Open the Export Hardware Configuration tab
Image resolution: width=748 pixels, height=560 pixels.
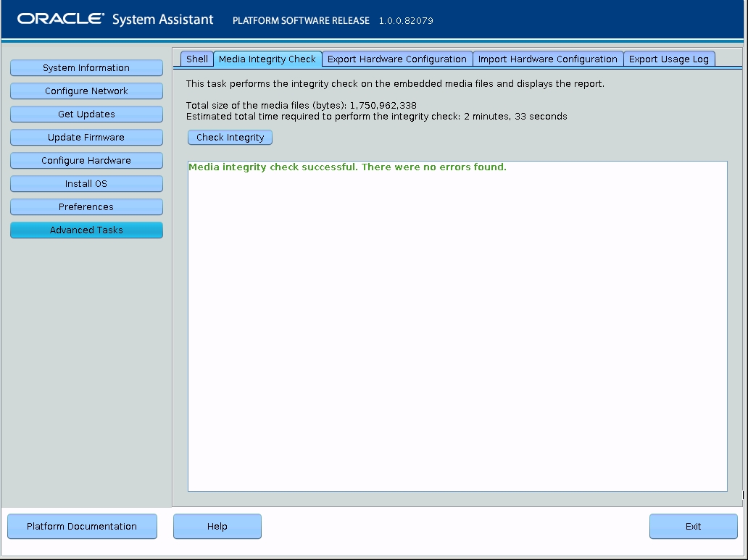click(x=397, y=59)
